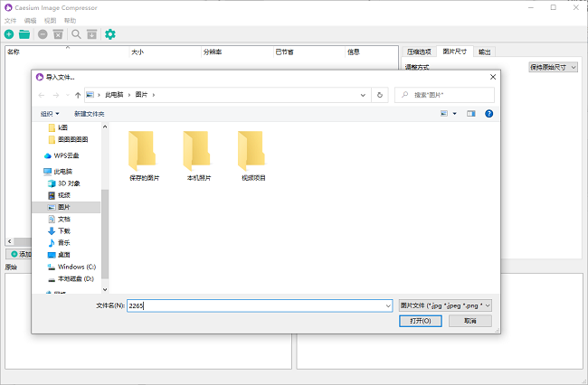The width and height of the screenshot is (588, 385).
Task: Click the 取消 button in file dialog
Action: (x=470, y=321)
